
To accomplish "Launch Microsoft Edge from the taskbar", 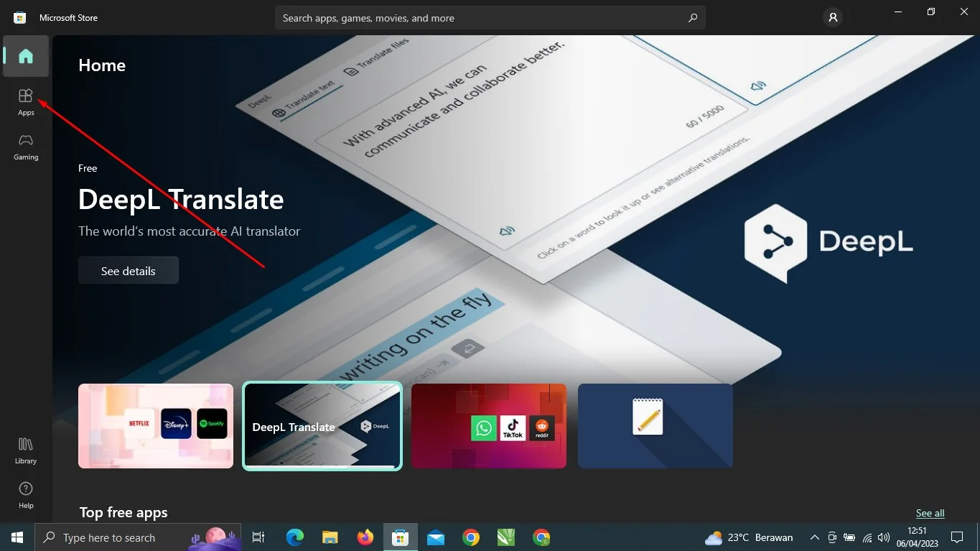I will click(295, 537).
